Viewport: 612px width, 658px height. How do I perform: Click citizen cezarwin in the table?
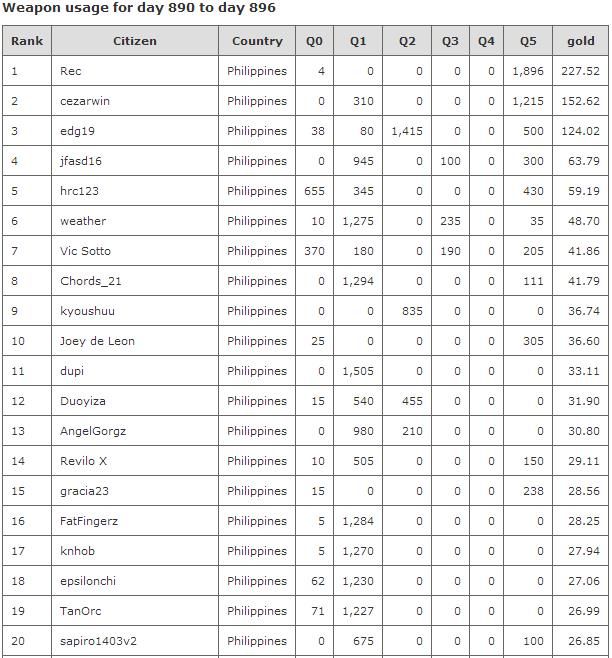pos(85,101)
